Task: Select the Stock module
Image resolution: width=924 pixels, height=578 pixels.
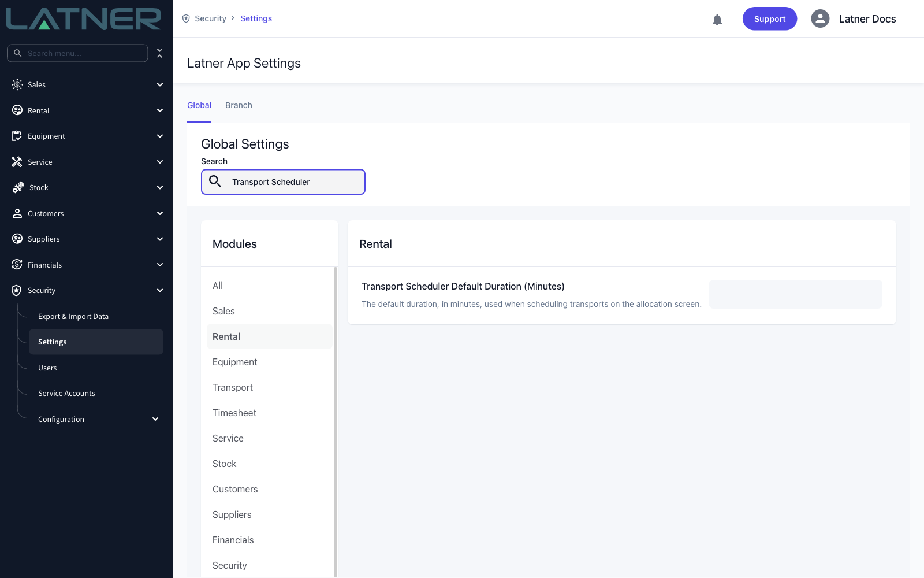Action: 269,464
